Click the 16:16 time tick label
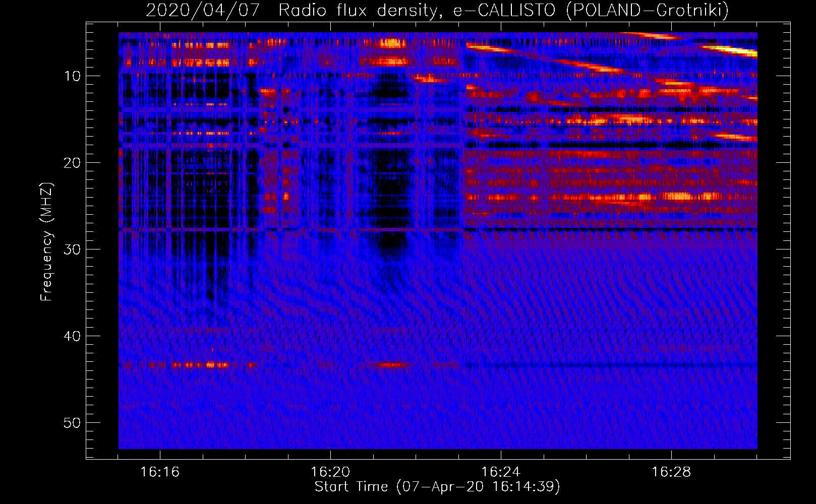This screenshot has width=816, height=504. 160,472
